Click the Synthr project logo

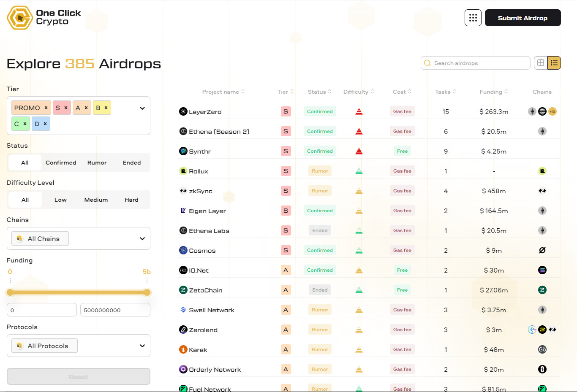(x=183, y=151)
